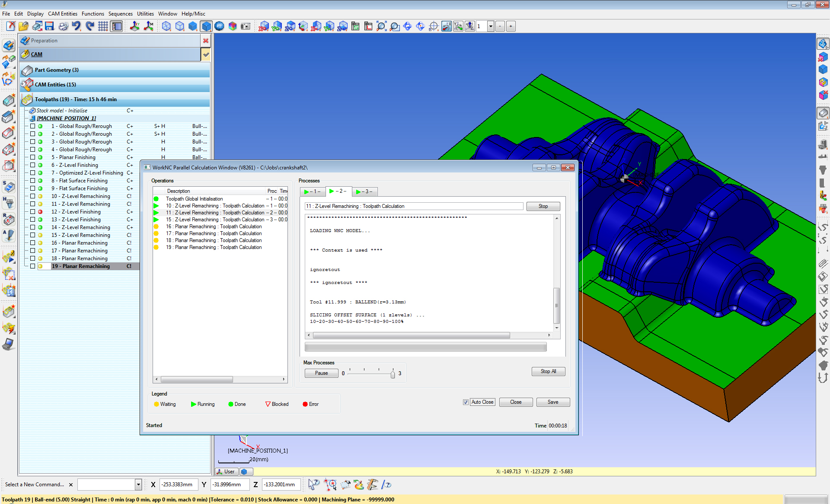The width and height of the screenshot is (830, 504).
Task: Click the Max Processes slider handle
Action: (393, 374)
